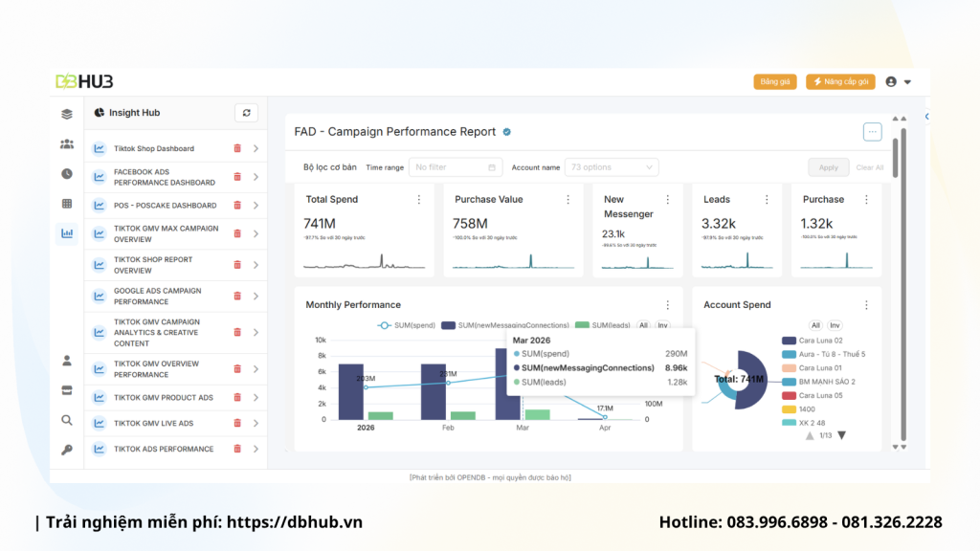
Task: Click the Nâng cấp gói upgrade button
Action: click(x=840, y=82)
